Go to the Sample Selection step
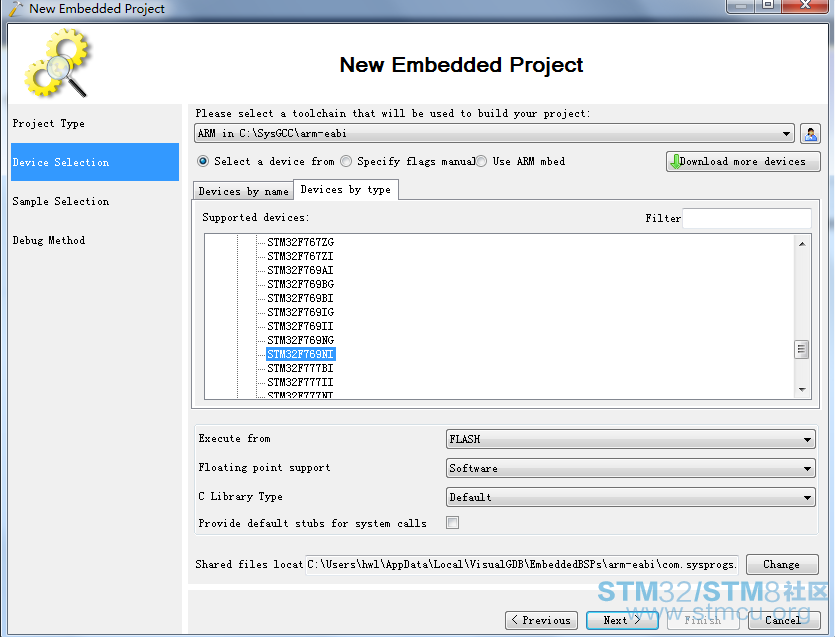This screenshot has height=637, width=835. click(95, 201)
